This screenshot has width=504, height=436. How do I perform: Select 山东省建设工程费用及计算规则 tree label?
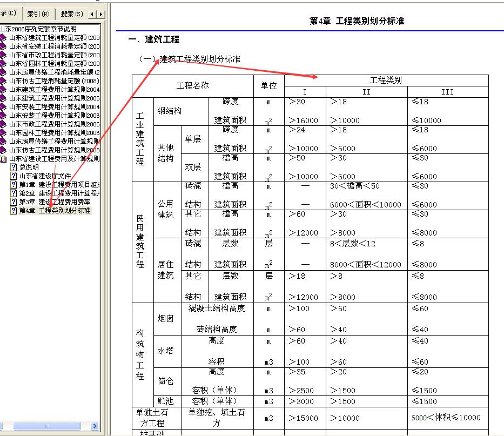click(x=55, y=158)
